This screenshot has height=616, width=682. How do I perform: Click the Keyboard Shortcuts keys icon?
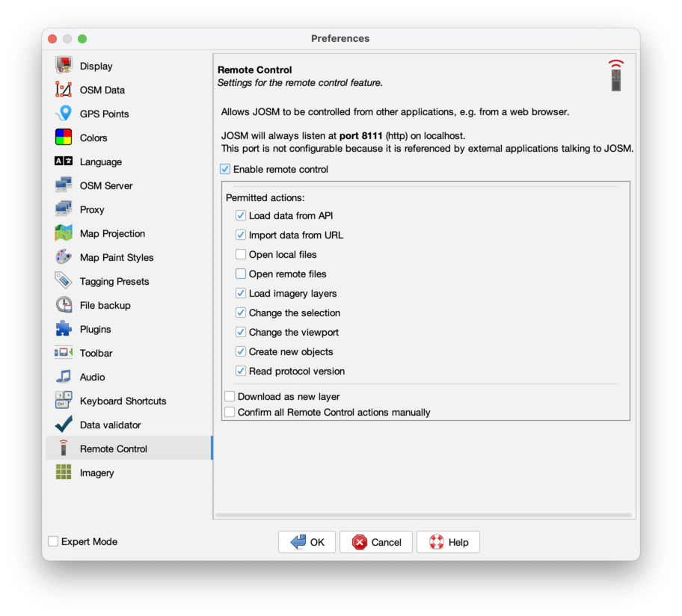click(64, 401)
